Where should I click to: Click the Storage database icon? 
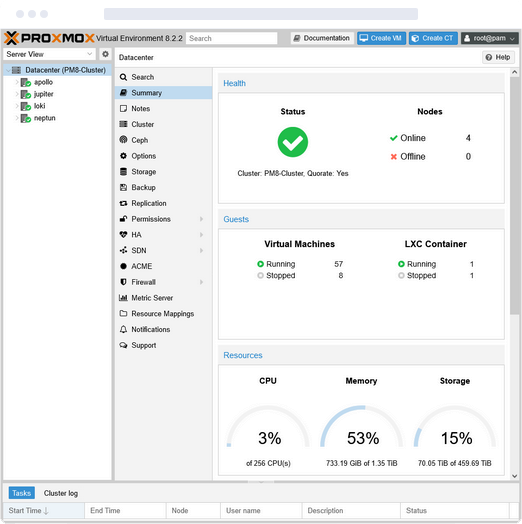tap(123, 172)
